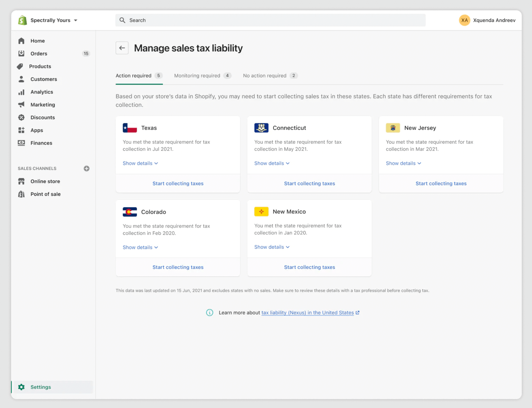
Task: Click the info icon near Learn more
Action: coord(210,312)
